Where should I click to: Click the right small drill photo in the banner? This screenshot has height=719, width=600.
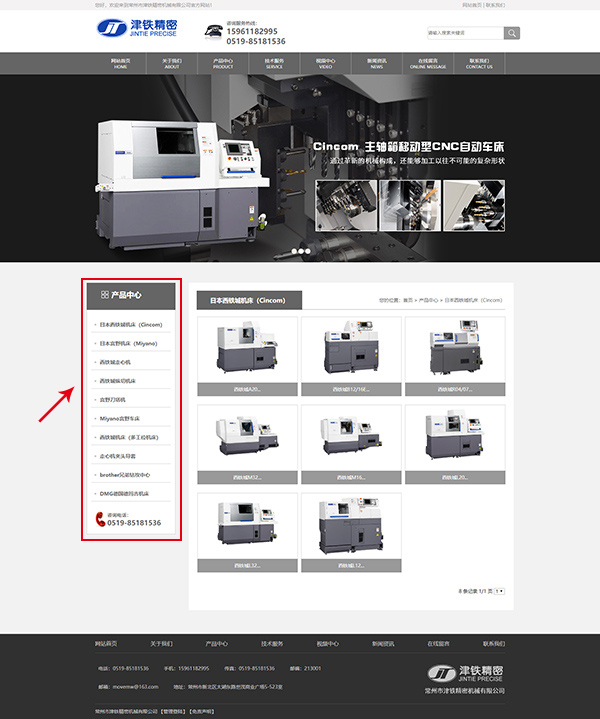[x=474, y=205]
